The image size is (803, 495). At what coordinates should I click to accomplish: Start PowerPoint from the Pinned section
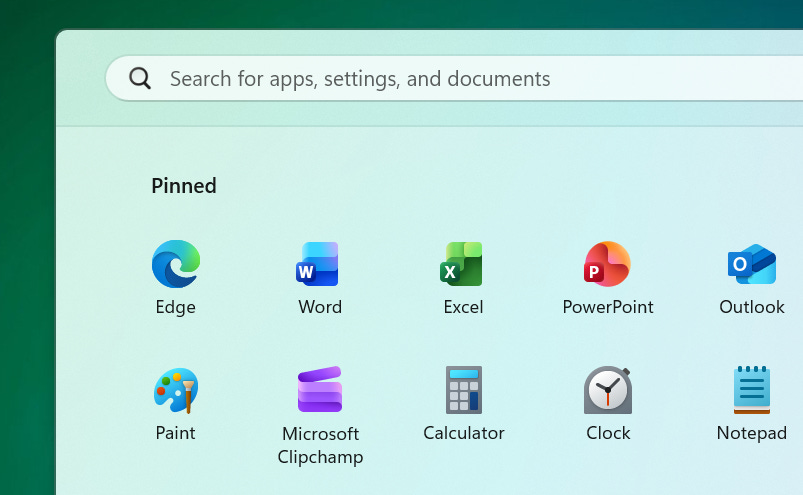607,264
